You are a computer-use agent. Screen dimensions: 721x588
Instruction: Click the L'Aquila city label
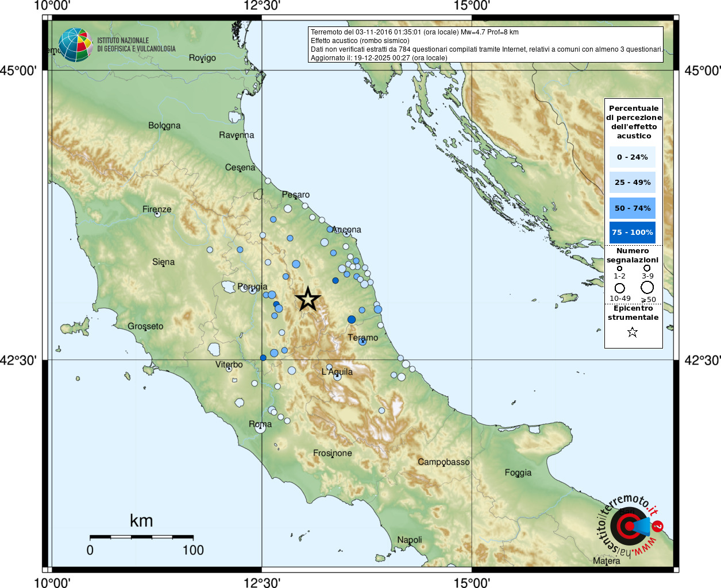click(x=337, y=372)
